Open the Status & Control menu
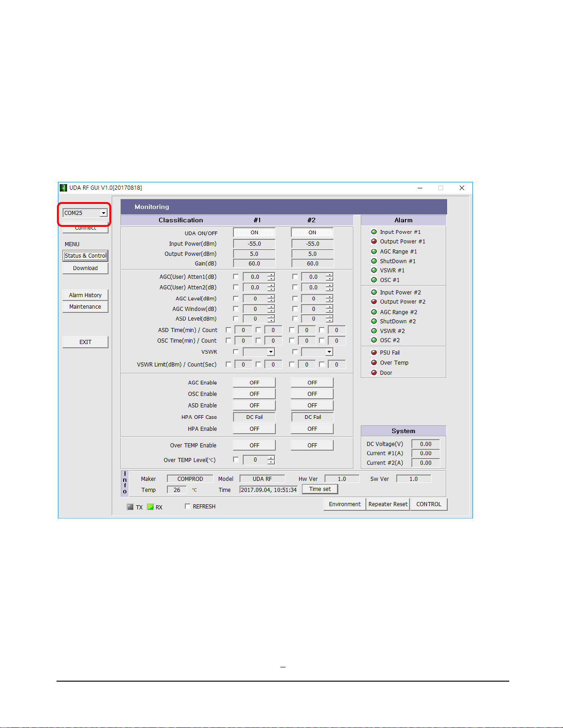This screenshot has height=728, width=563. click(x=85, y=256)
